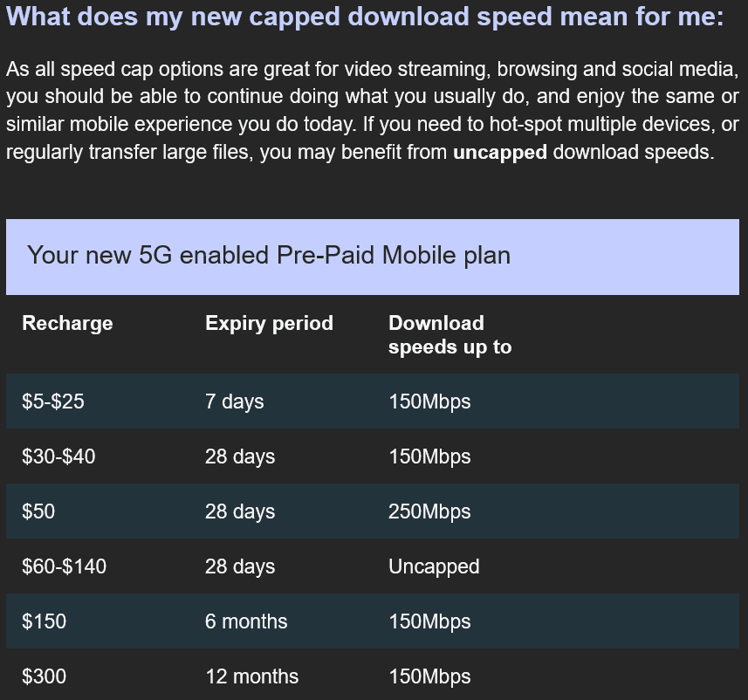Click the 150Mbps speed in the $300 row
Screen dimensions: 748x700
pos(429,676)
